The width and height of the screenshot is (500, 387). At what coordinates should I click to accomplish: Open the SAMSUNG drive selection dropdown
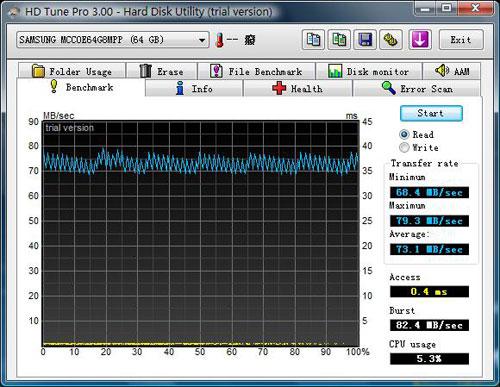[x=113, y=40]
